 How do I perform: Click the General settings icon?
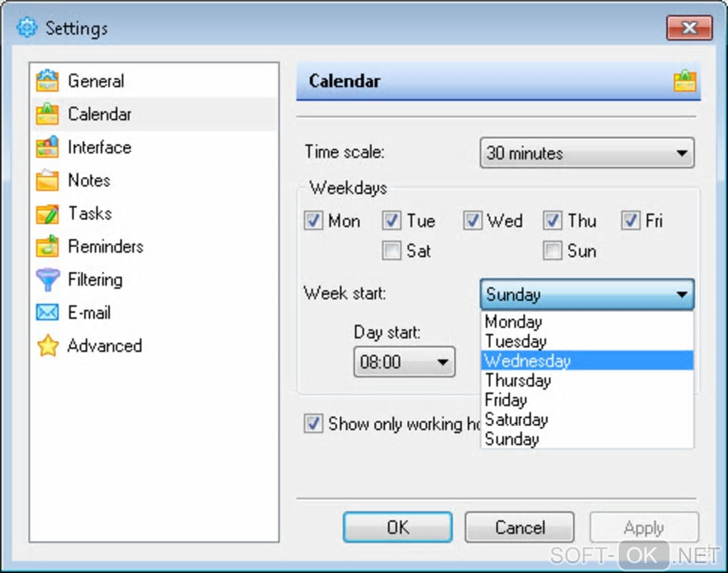47,81
